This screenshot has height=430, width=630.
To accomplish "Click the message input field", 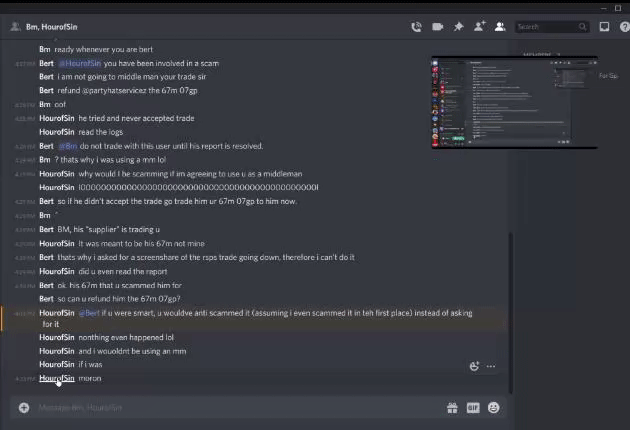I will (x=237, y=408).
